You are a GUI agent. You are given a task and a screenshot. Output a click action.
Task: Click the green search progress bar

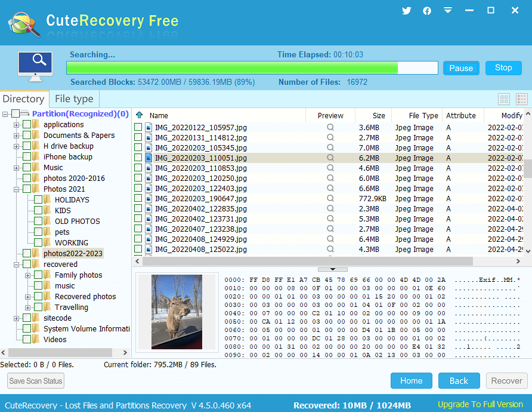click(x=232, y=68)
